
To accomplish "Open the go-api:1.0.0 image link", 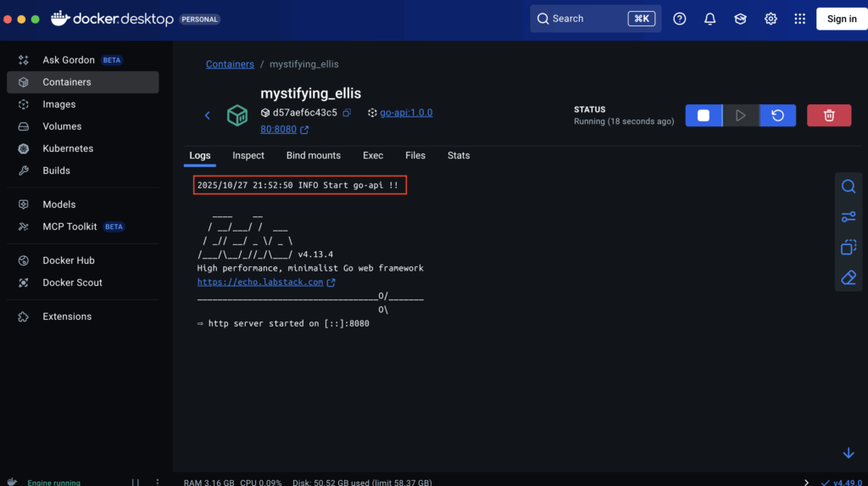I will pos(406,112).
